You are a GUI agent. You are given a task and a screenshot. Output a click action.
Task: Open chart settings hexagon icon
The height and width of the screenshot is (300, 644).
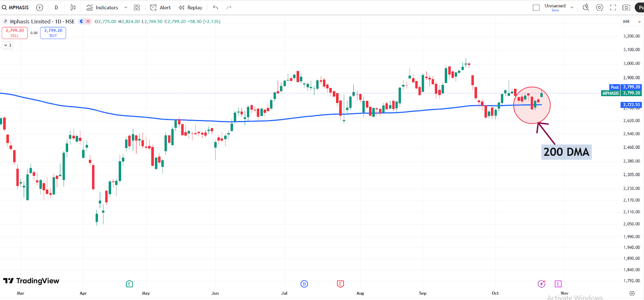click(599, 8)
